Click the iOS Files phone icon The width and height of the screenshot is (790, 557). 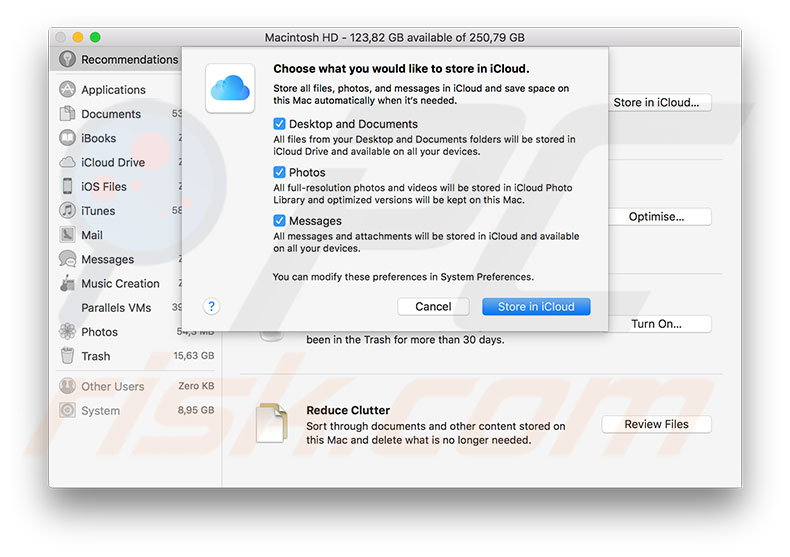point(67,186)
